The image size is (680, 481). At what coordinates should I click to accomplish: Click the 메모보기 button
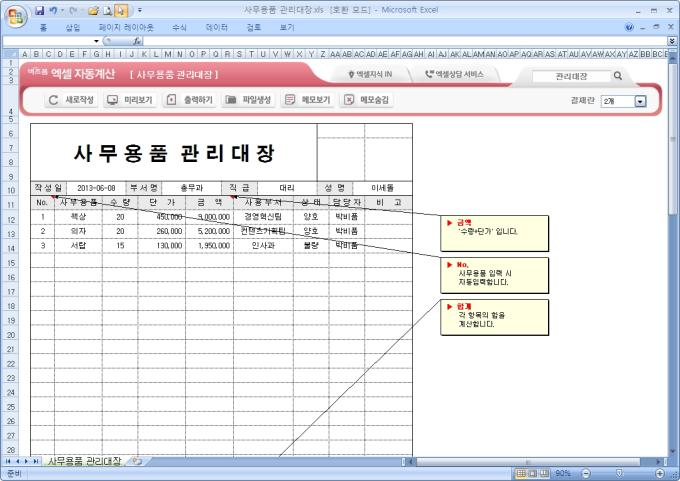click(x=307, y=100)
